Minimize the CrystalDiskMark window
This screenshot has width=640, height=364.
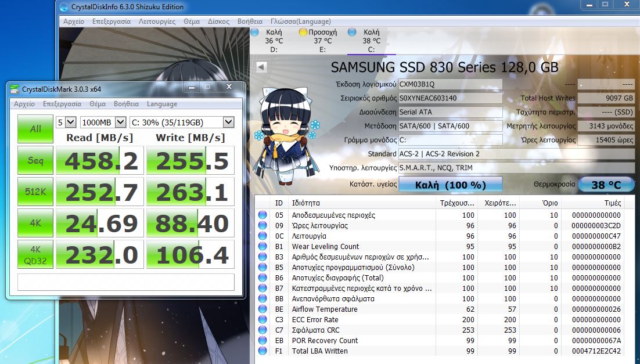click(191, 87)
